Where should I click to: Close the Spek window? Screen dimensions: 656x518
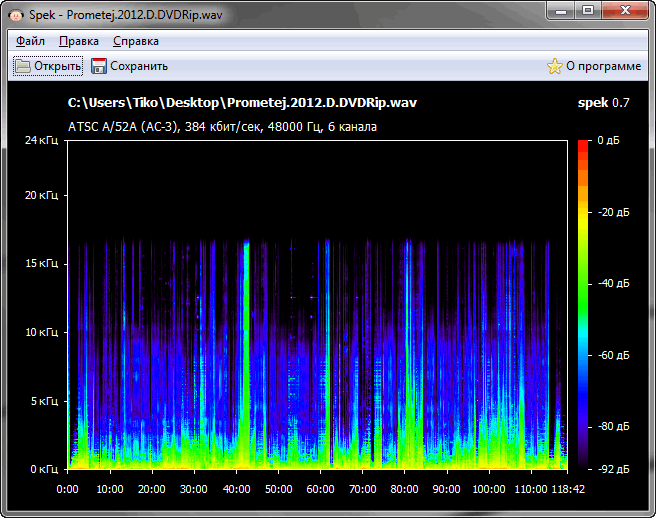(x=626, y=10)
